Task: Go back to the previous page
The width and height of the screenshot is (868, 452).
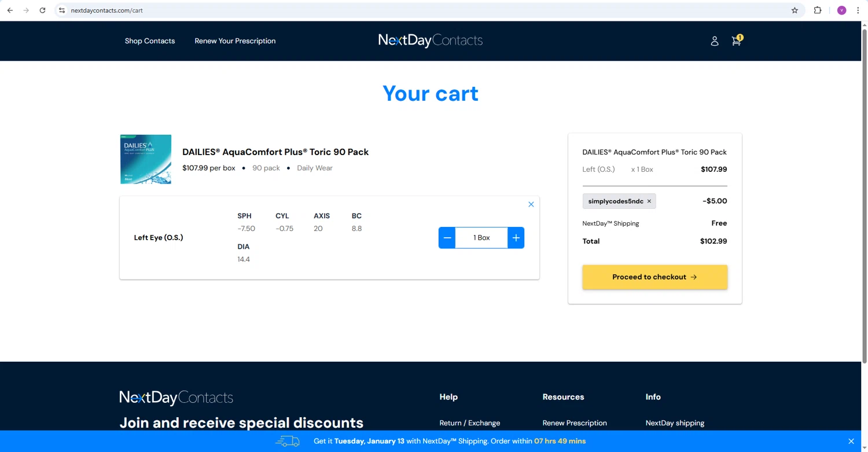Action: click(x=10, y=10)
